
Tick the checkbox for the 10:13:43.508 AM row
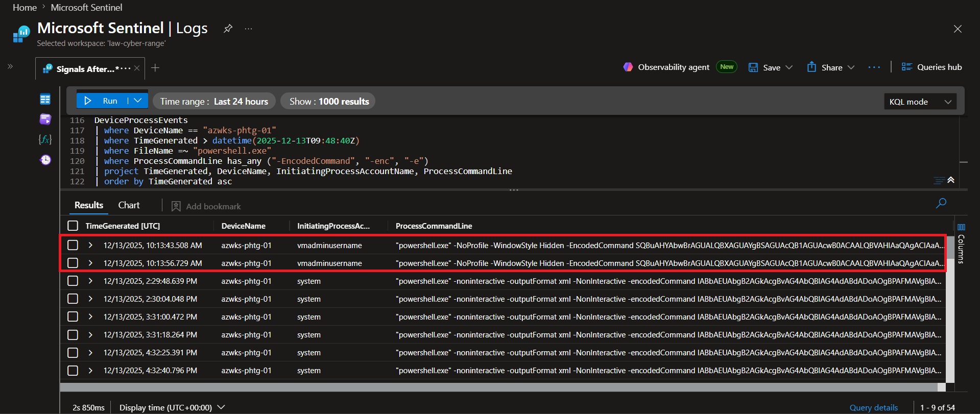coord(73,245)
